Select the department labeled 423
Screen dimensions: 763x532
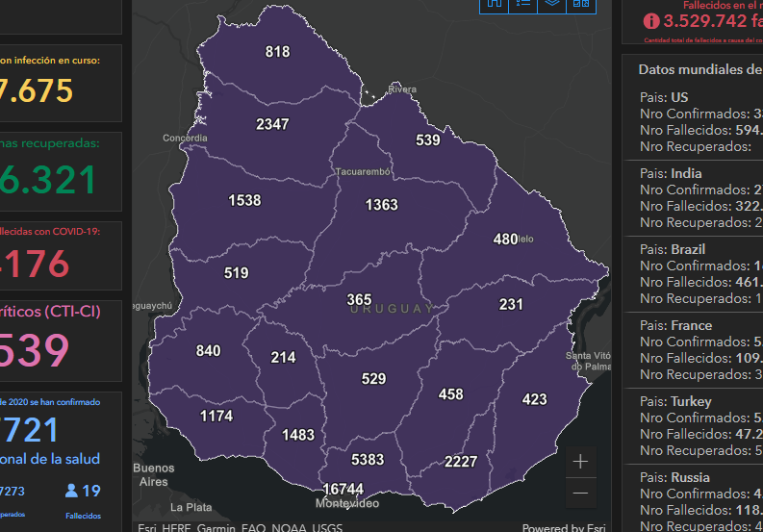(x=535, y=399)
